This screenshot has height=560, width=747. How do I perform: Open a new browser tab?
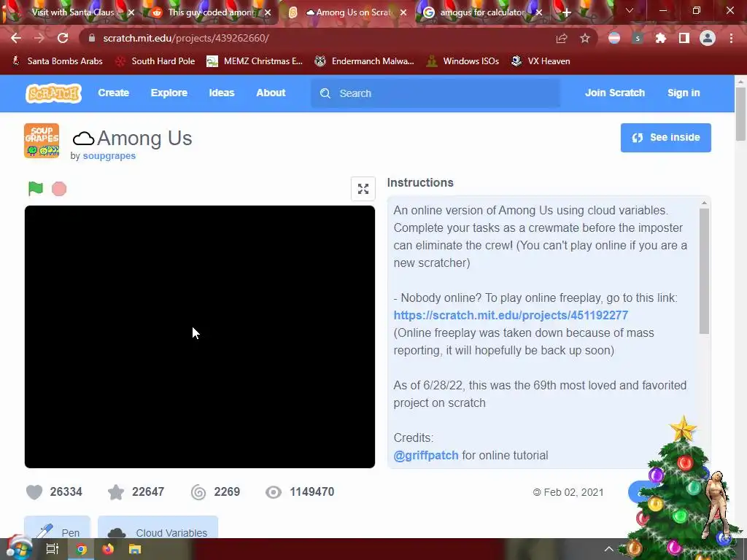[566, 12]
